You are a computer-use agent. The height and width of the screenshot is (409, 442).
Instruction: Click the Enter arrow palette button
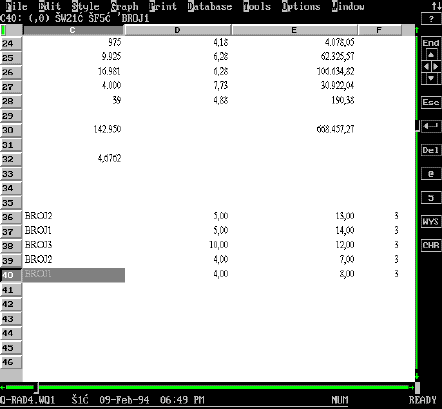(x=431, y=126)
